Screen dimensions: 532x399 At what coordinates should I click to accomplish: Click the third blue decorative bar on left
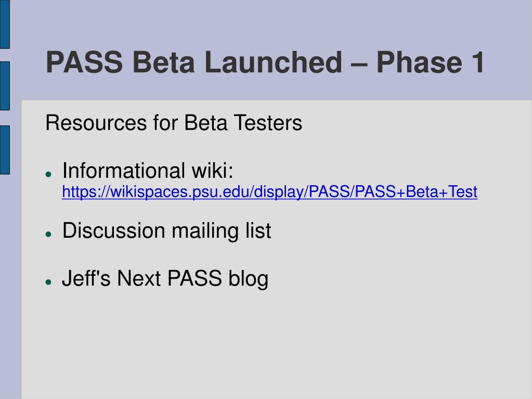pyautogui.click(x=5, y=150)
